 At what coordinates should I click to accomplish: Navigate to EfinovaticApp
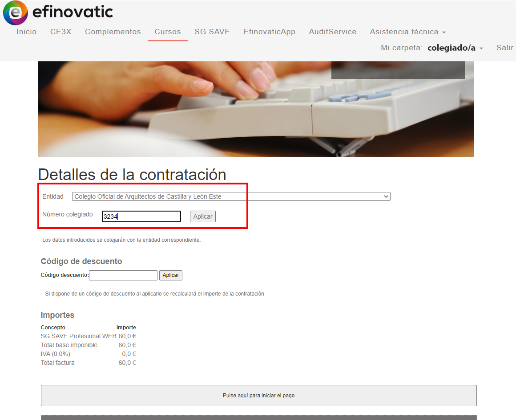pos(270,32)
